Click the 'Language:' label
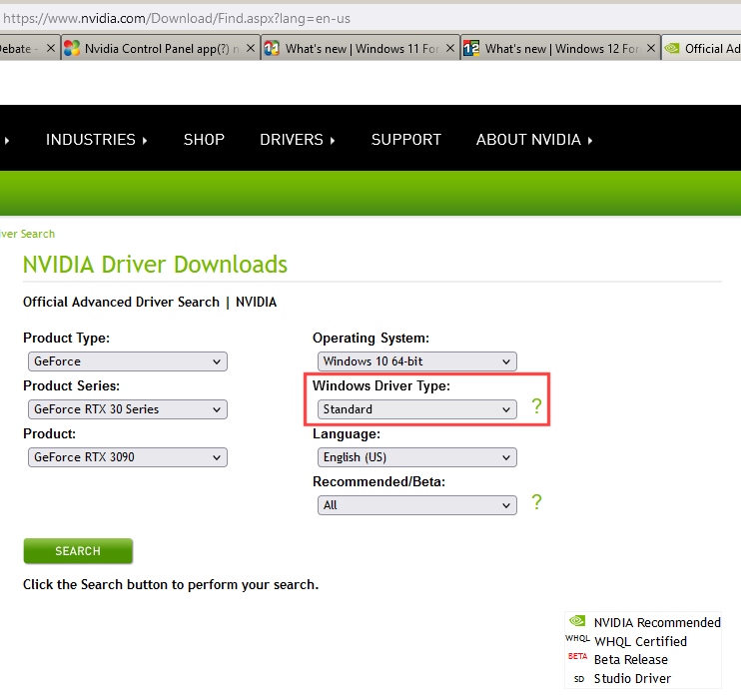 coord(347,434)
